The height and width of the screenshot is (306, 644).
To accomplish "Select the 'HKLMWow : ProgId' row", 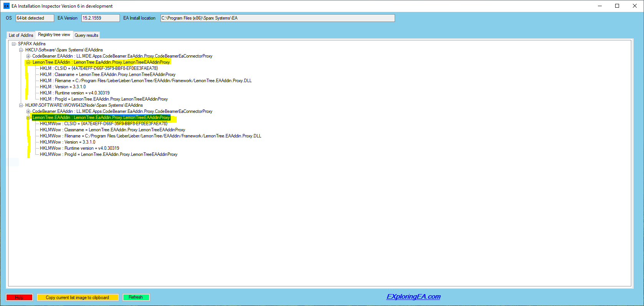I will coord(109,154).
